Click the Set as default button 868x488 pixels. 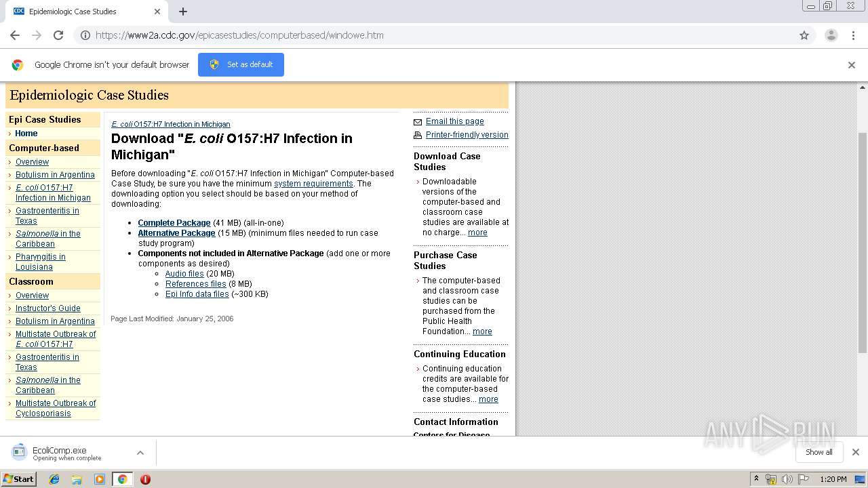point(241,64)
